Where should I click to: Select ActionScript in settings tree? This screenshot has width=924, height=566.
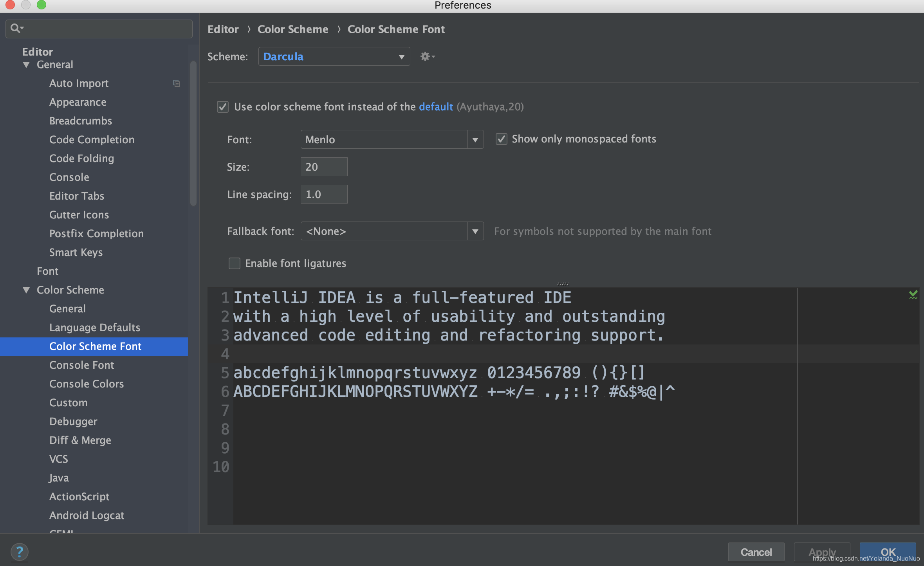tap(79, 497)
